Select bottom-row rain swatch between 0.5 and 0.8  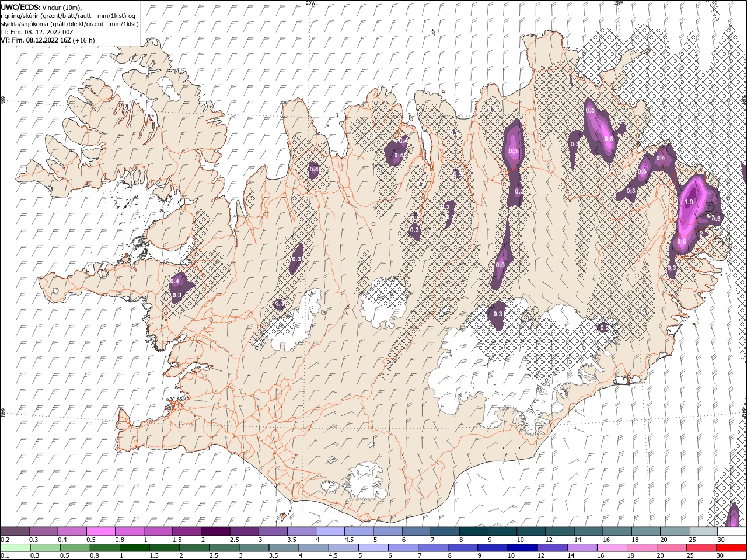pyautogui.click(x=75, y=548)
